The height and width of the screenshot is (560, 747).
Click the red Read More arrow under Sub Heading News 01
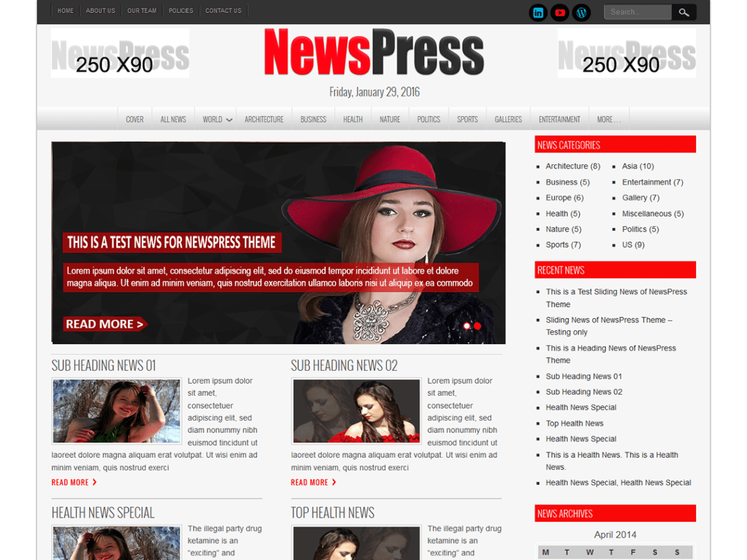72,482
